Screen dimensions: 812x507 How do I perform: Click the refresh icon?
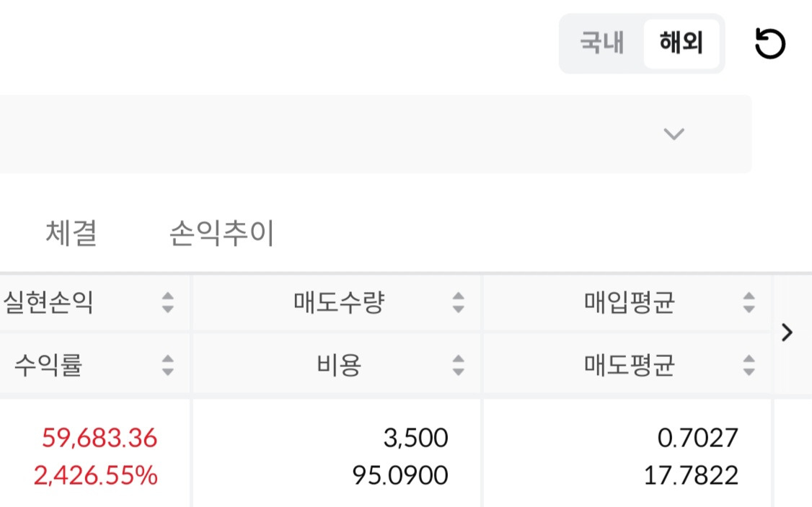[770, 43]
